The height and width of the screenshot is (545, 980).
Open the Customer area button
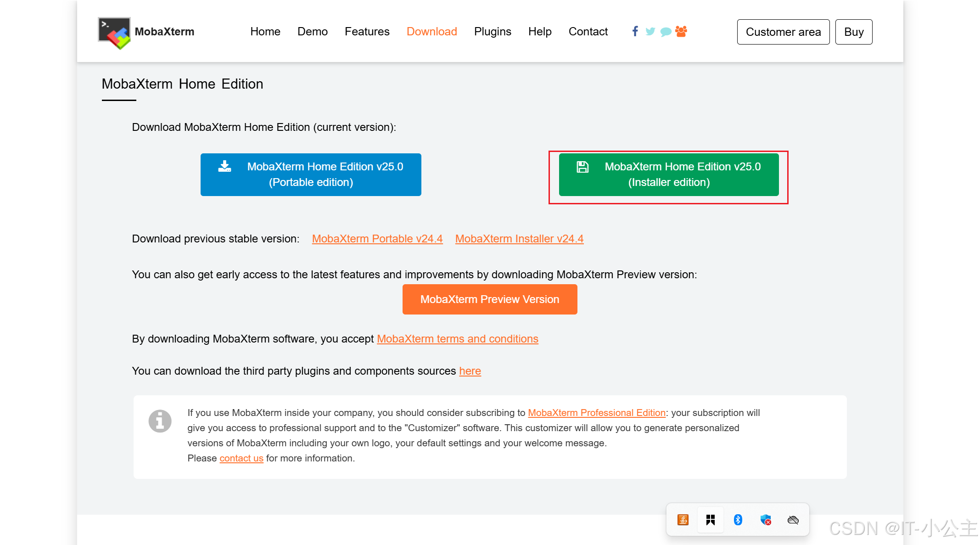tap(783, 32)
